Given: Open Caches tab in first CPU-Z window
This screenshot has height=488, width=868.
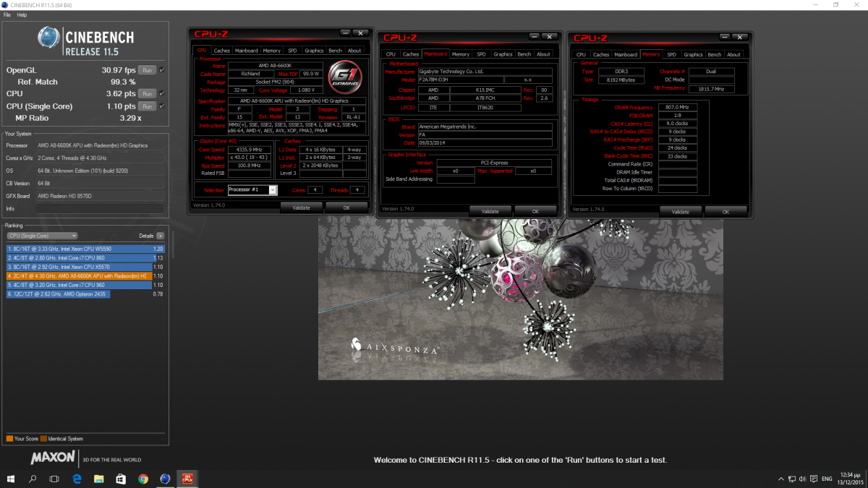Looking at the screenshot, I should click(221, 51).
